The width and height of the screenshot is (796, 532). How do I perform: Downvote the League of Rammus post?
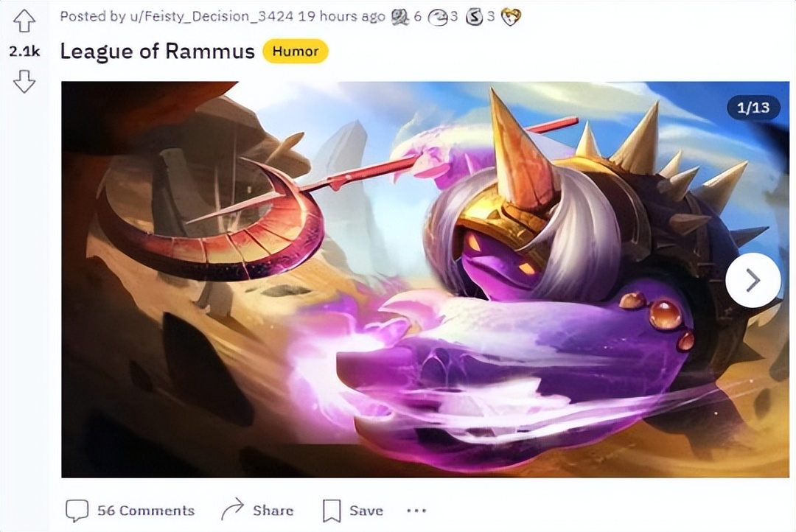pyautogui.click(x=24, y=81)
